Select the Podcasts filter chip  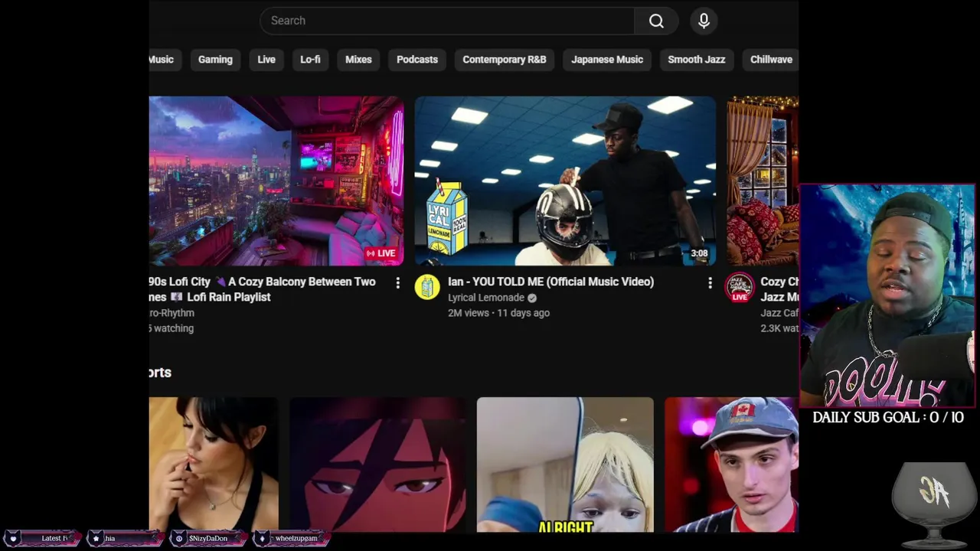pyautogui.click(x=417, y=60)
